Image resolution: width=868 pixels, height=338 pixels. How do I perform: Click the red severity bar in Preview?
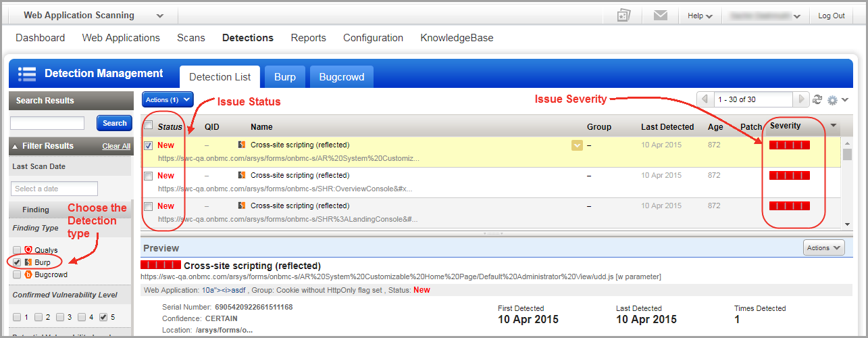pyautogui.click(x=161, y=265)
